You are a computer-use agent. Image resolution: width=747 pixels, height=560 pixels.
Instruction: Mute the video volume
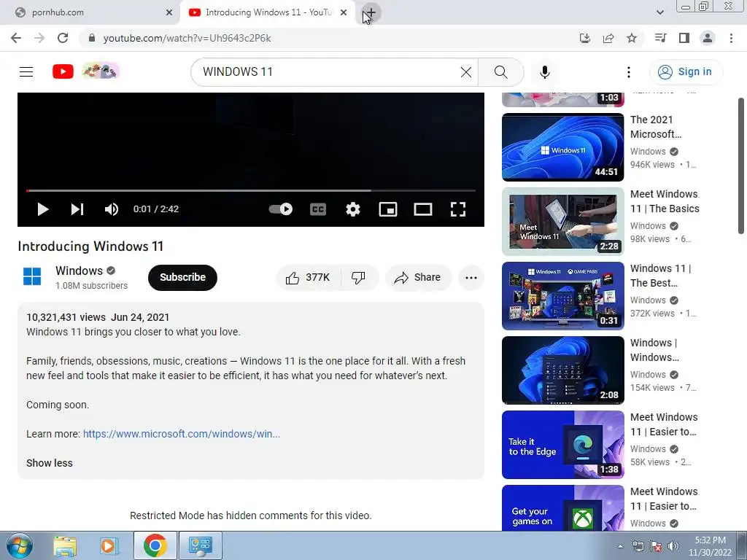pos(112,209)
